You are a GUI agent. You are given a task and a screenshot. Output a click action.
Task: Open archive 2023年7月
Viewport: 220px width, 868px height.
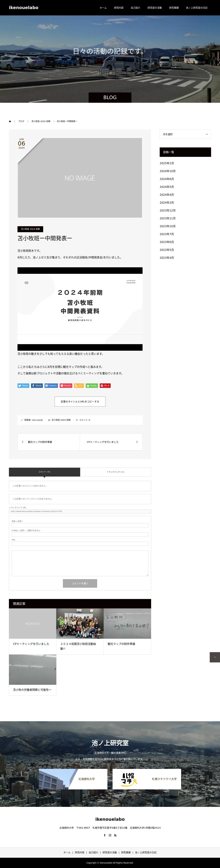pyautogui.click(x=167, y=234)
